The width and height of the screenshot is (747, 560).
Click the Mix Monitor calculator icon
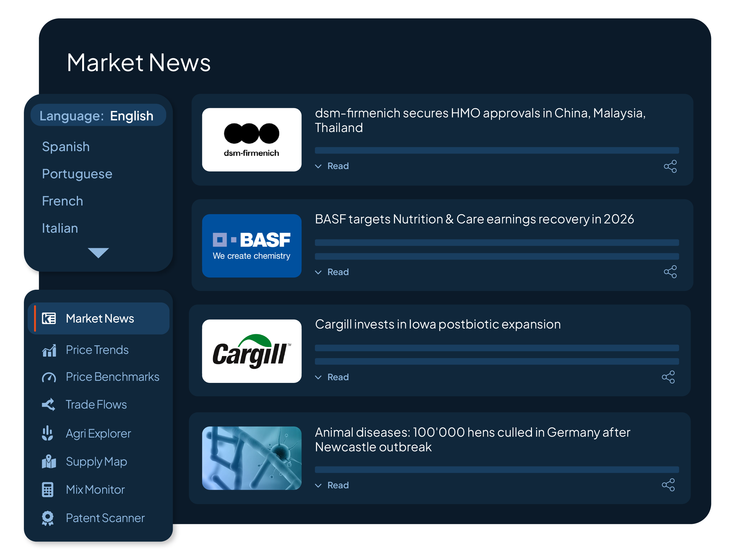click(48, 490)
